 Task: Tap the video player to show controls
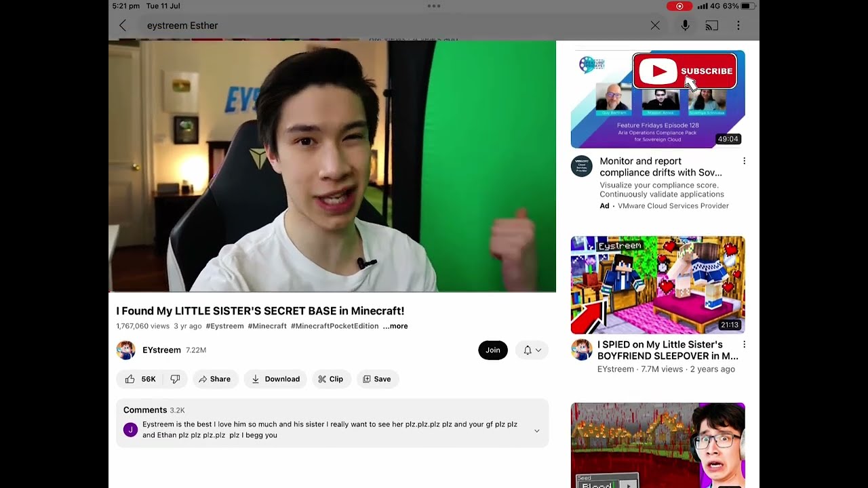[332, 166]
